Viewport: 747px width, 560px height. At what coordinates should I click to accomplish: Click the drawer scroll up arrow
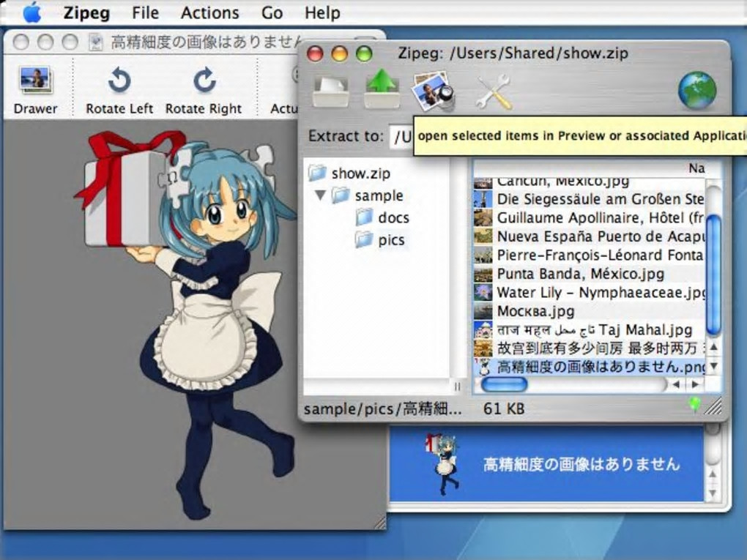pos(713,474)
